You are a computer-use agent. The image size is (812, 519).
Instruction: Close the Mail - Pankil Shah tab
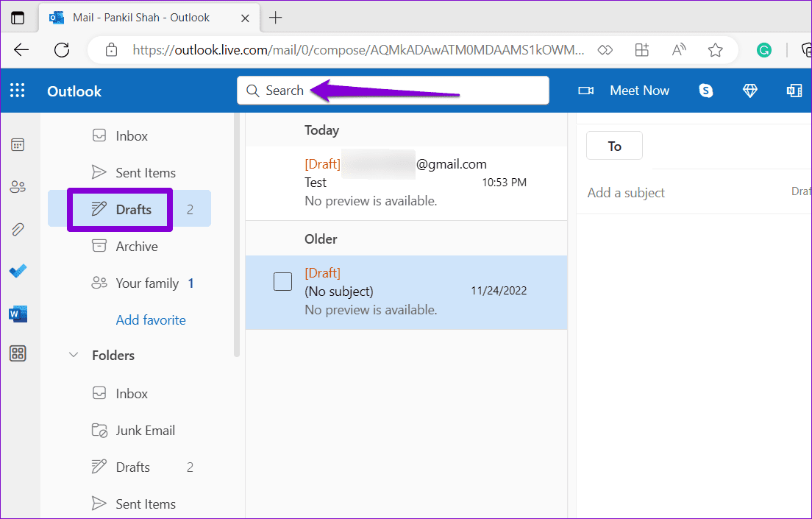pyautogui.click(x=245, y=18)
